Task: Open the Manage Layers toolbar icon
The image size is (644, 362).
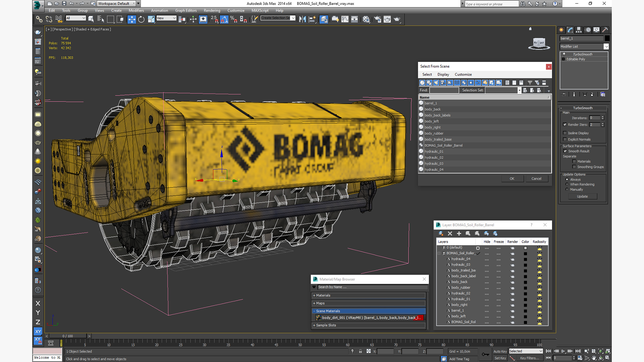Action: (x=324, y=19)
